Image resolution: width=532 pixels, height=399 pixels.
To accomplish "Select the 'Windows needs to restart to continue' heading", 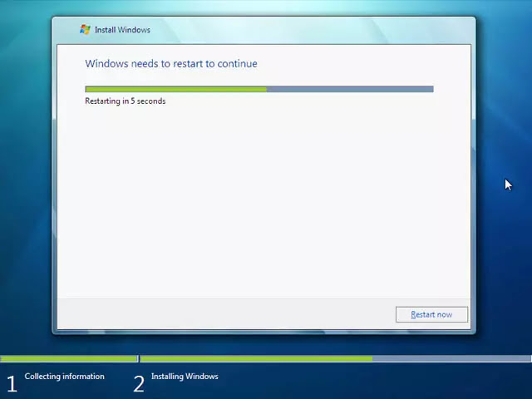I will tap(171, 63).
